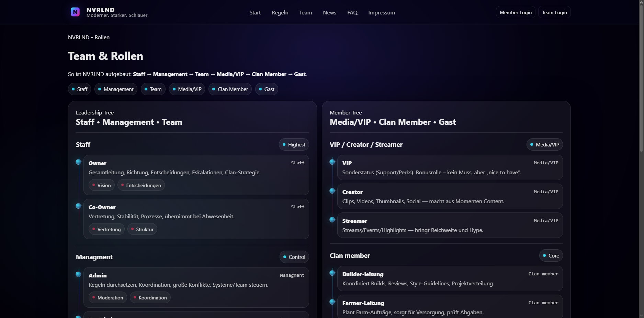
Task: Open the News navigation link
Action: tap(329, 13)
